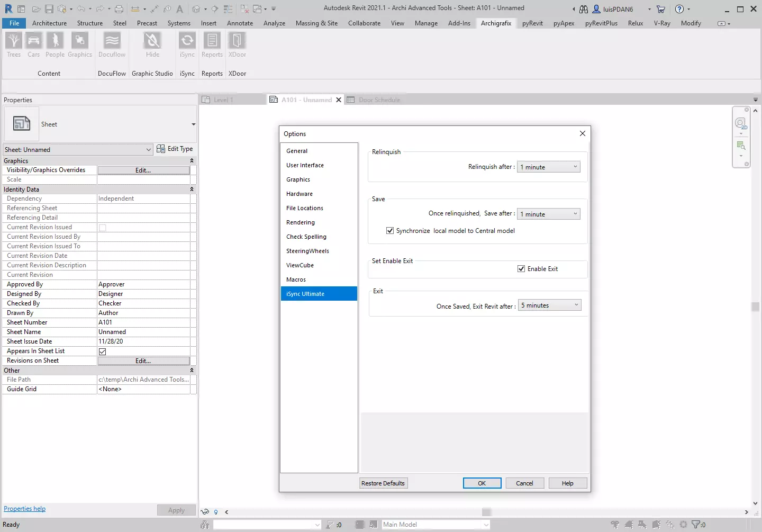The width and height of the screenshot is (762, 532).
Task: Uncheck the Enable Exit checkbox
Action: tap(521, 269)
